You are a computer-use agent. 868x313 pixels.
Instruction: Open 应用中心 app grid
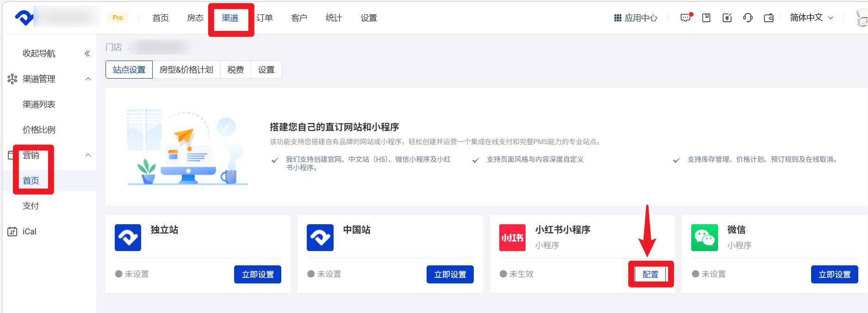(x=636, y=18)
